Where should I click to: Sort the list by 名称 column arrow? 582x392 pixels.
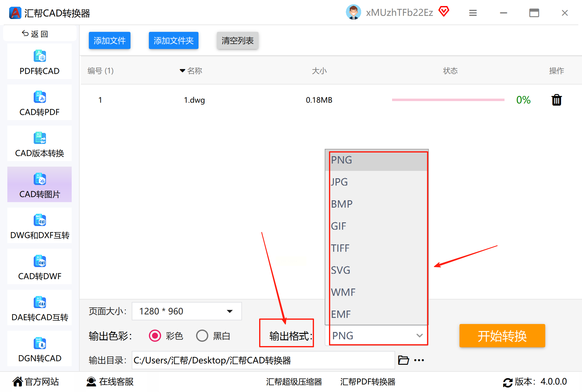(x=182, y=71)
